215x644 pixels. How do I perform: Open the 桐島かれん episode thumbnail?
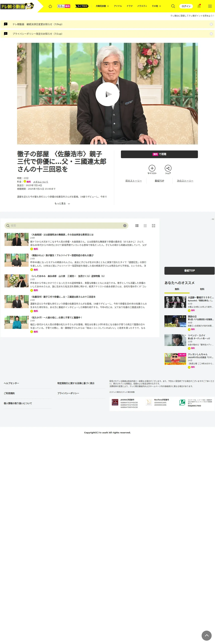point(17,260)
